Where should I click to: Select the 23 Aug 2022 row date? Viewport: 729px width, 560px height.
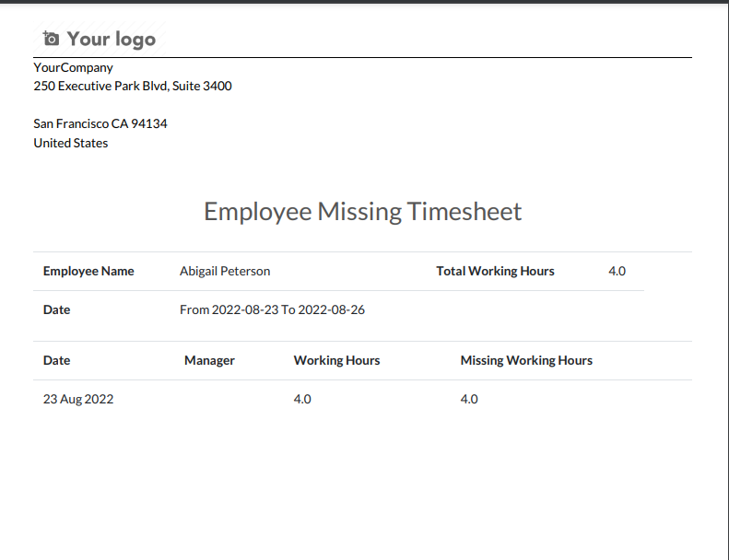point(78,399)
